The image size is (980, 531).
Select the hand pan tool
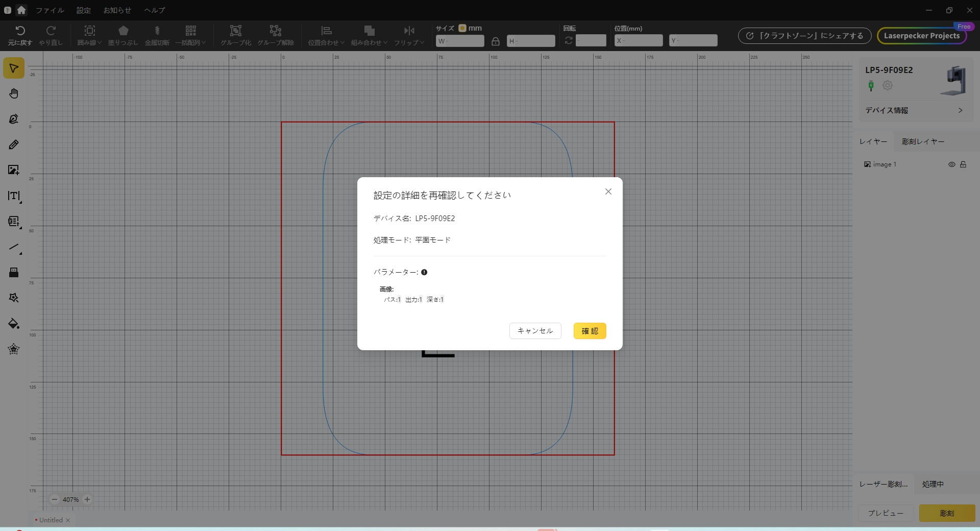14,93
